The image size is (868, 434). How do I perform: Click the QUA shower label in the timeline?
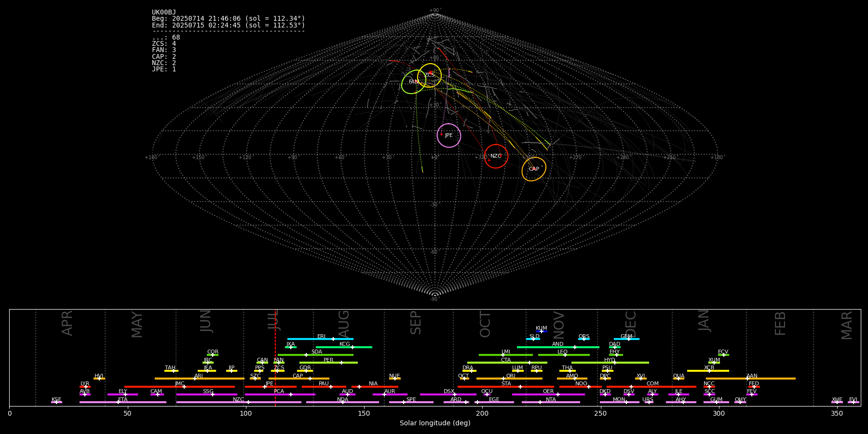coord(678,376)
